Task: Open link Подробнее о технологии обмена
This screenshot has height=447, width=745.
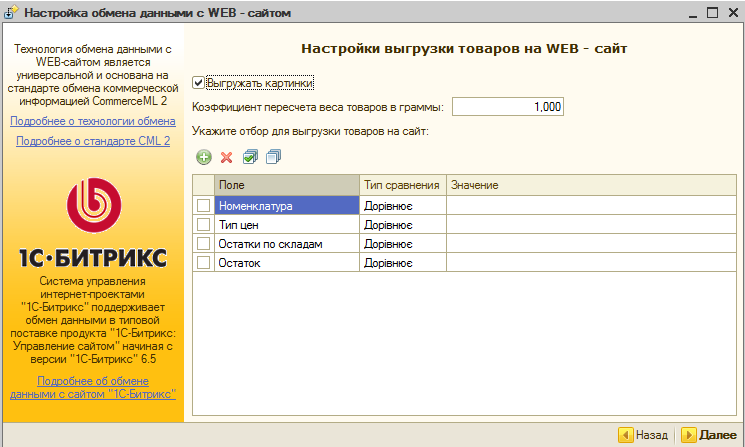Action: 93,121
